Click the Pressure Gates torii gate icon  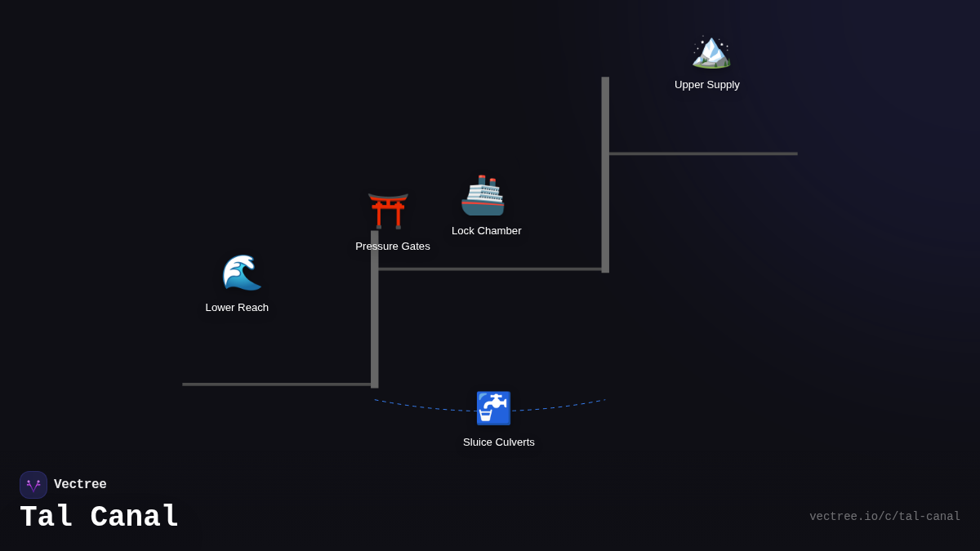click(388, 211)
